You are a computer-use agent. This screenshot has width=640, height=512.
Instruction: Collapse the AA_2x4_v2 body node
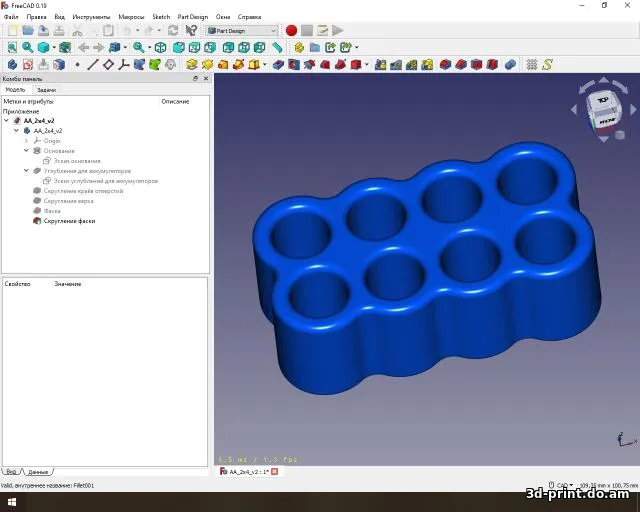(16, 131)
